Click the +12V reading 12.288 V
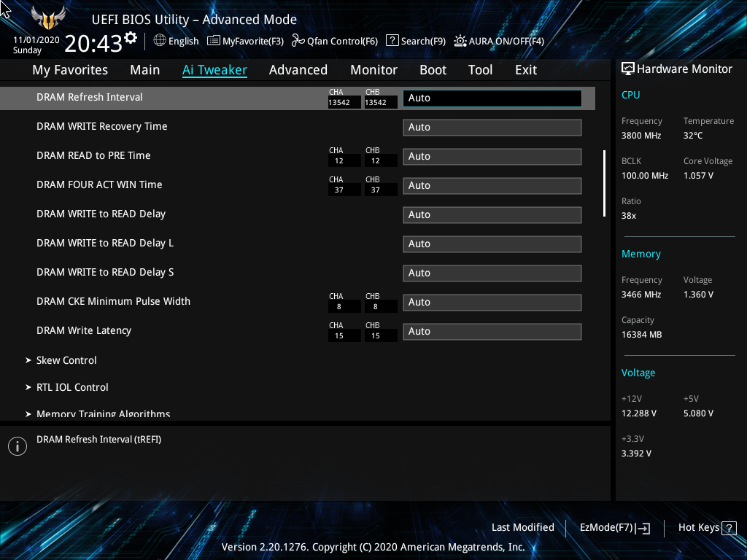Screen dimensions: 747x560 pos(639,413)
